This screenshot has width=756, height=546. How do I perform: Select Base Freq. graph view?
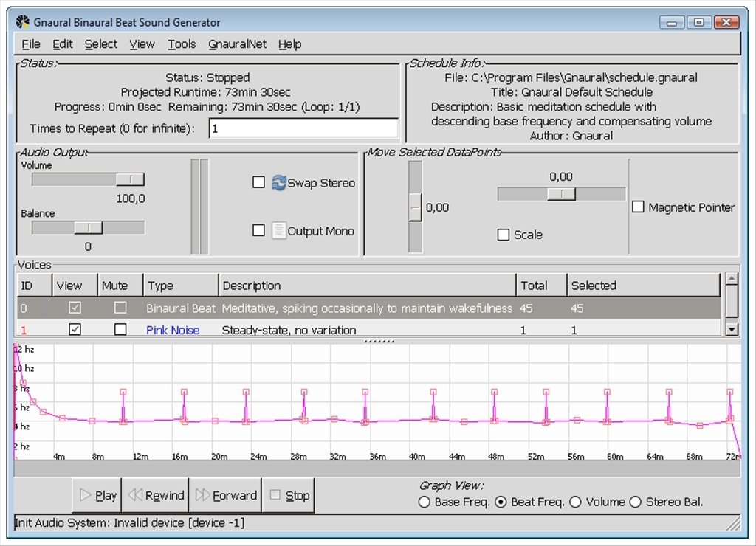click(425, 502)
